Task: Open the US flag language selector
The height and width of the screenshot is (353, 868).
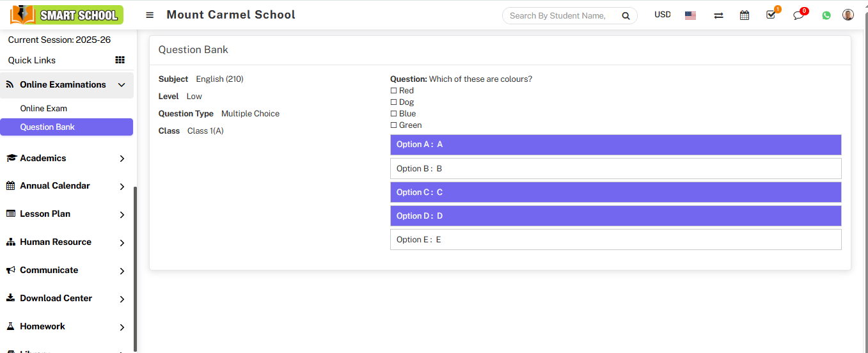Action: [x=690, y=15]
